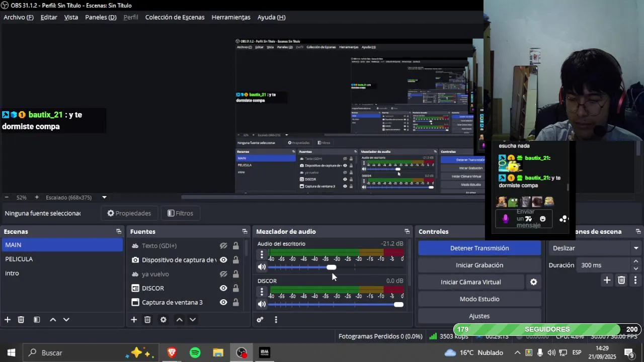Image resolution: width=644 pixels, height=362 pixels.
Task: Open Herramientas menu
Action: (x=231, y=17)
